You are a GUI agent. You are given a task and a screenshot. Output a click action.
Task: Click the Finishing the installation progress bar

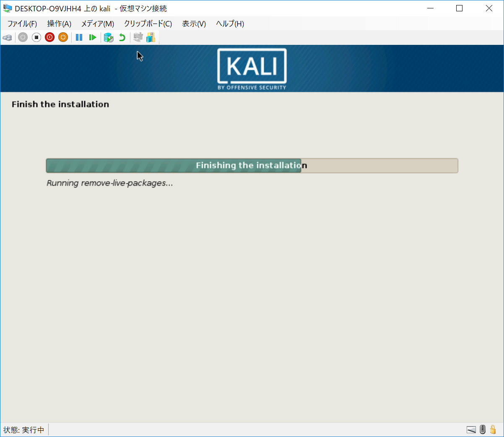pyautogui.click(x=252, y=166)
